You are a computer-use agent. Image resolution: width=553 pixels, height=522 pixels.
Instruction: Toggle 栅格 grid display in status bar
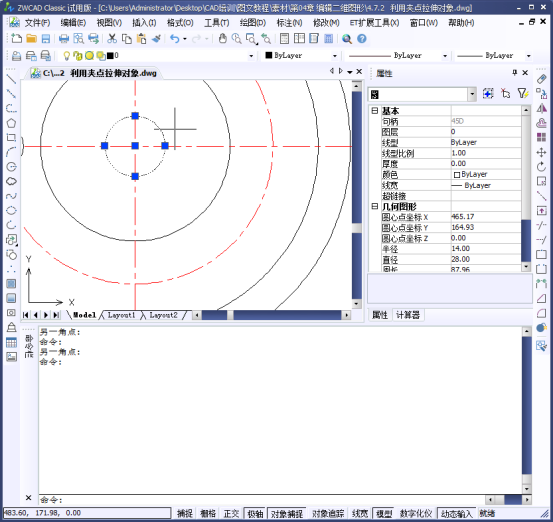[208, 513]
